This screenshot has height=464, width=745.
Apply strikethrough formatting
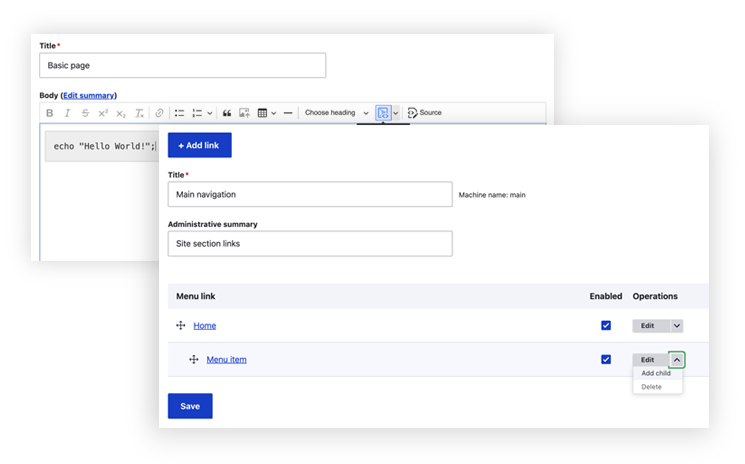pyautogui.click(x=85, y=113)
